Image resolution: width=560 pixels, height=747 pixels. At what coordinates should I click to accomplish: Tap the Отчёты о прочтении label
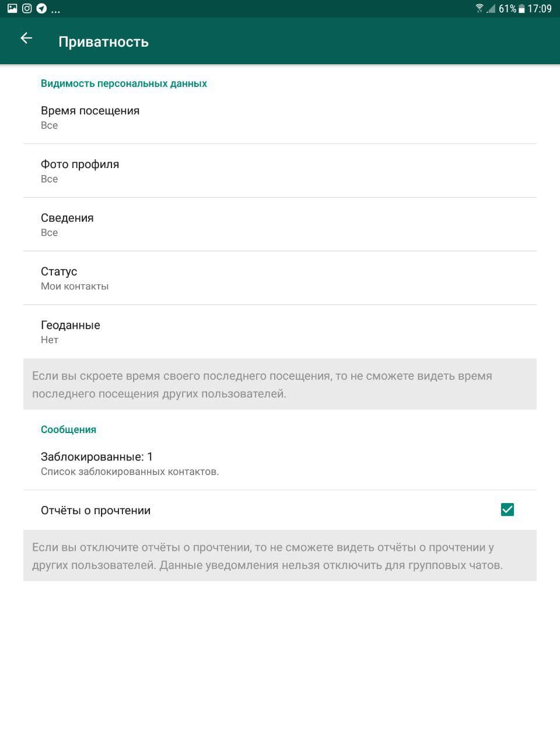96,511
